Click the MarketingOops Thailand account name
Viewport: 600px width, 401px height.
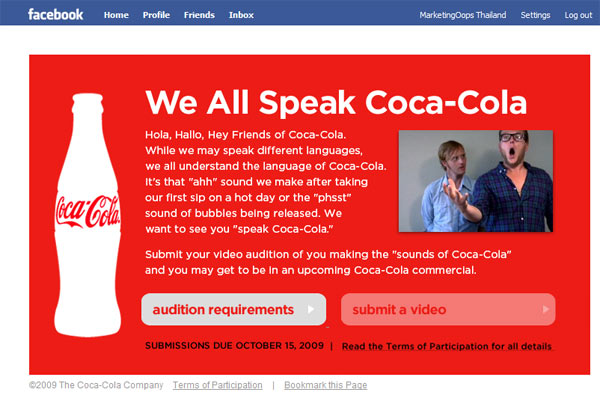pyautogui.click(x=463, y=15)
